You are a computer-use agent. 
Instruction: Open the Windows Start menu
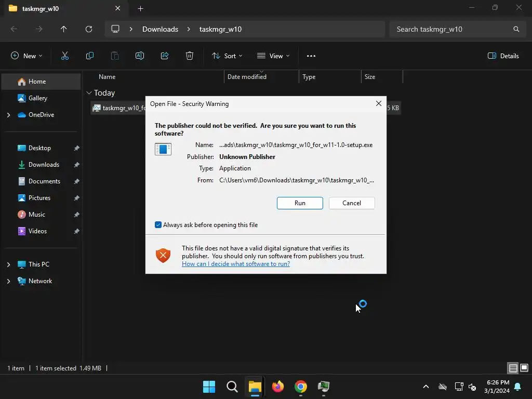(209, 387)
